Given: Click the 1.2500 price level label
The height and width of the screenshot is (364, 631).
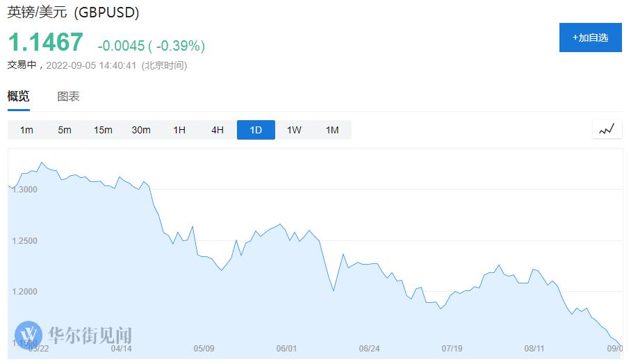Looking at the screenshot, I should click(26, 241).
